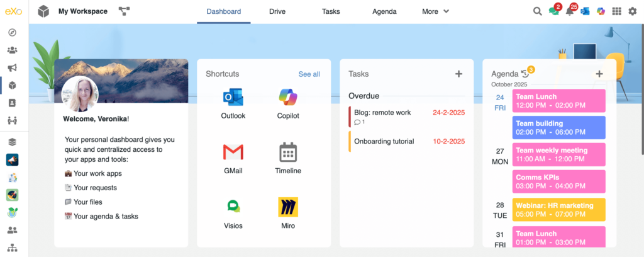
Task: Switch to the Drive tab
Action: click(277, 11)
